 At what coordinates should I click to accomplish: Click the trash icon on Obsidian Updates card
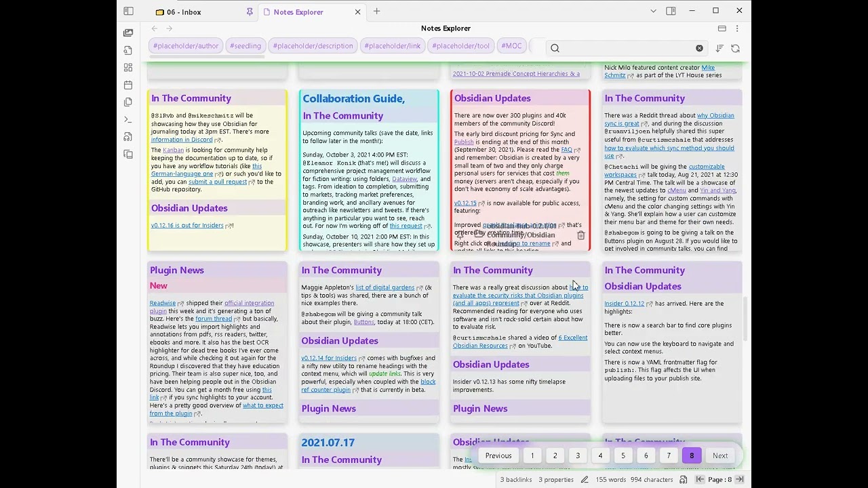pos(580,235)
